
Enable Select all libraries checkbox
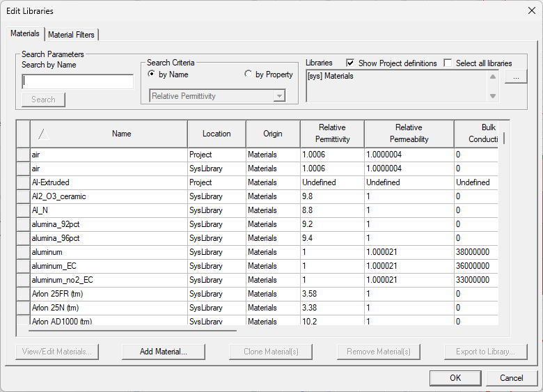(x=448, y=63)
